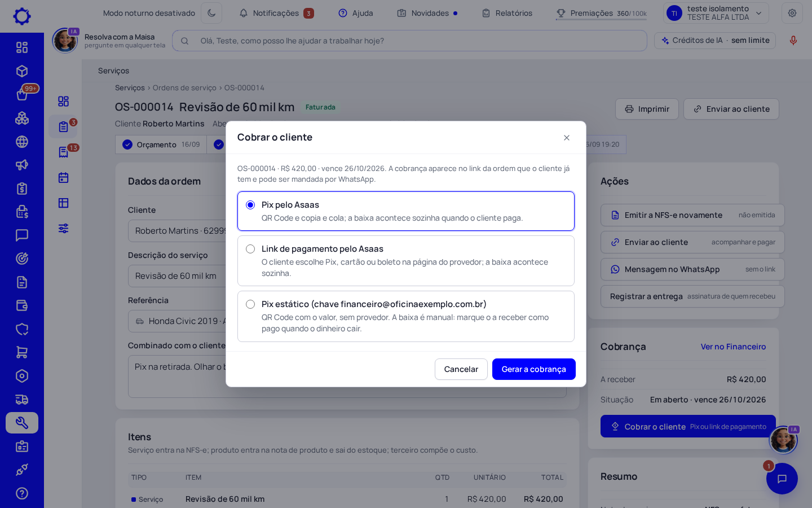This screenshot has width=812, height=508.
Task: Select the Pix estático radio option
Action: pyautogui.click(x=250, y=304)
